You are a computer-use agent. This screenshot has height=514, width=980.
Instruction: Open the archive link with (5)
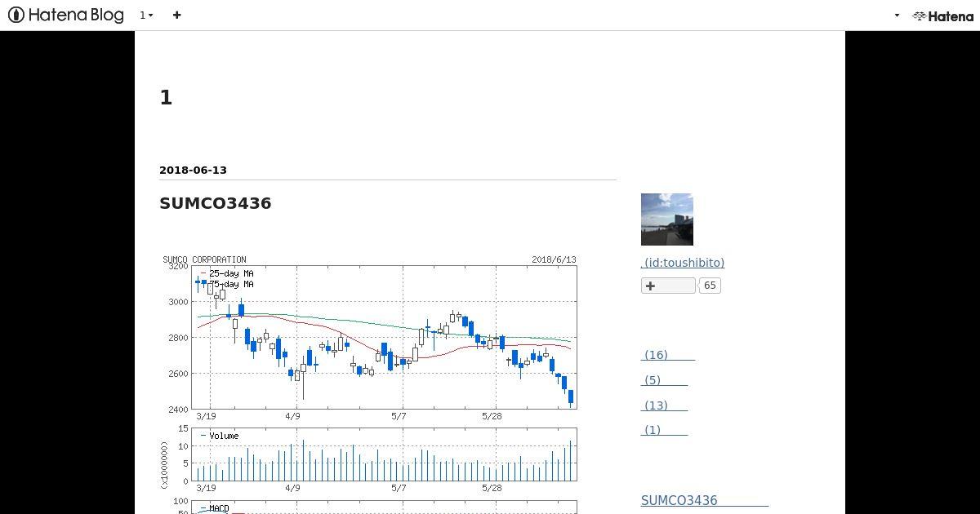(x=664, y=380)
